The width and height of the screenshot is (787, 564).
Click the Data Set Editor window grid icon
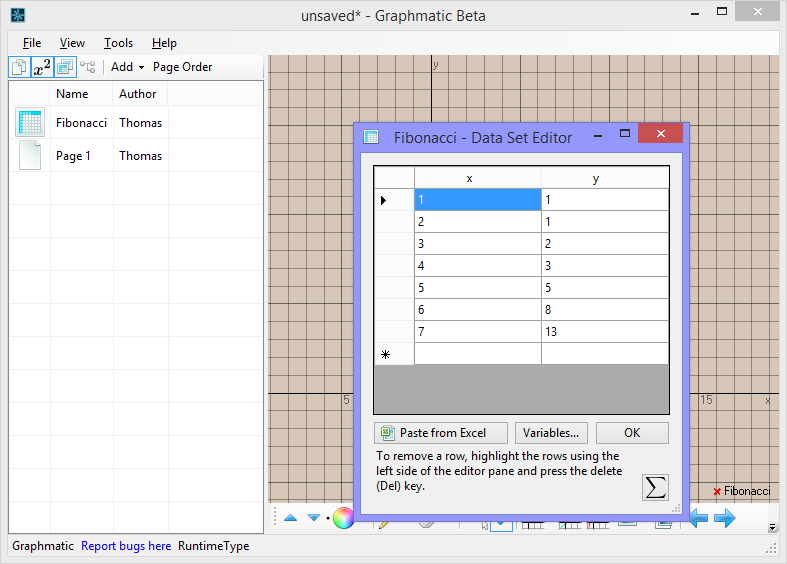tap(371, 136)
